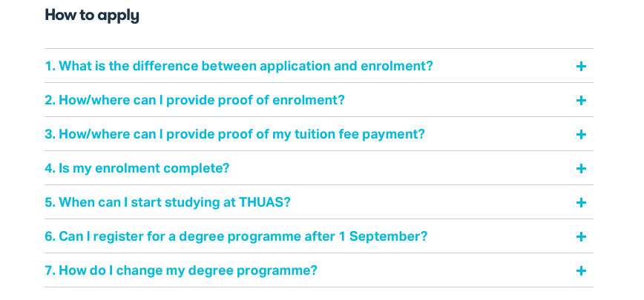Click plus icon for changing degree programme

pyautogui.click(x=581, y=271)
